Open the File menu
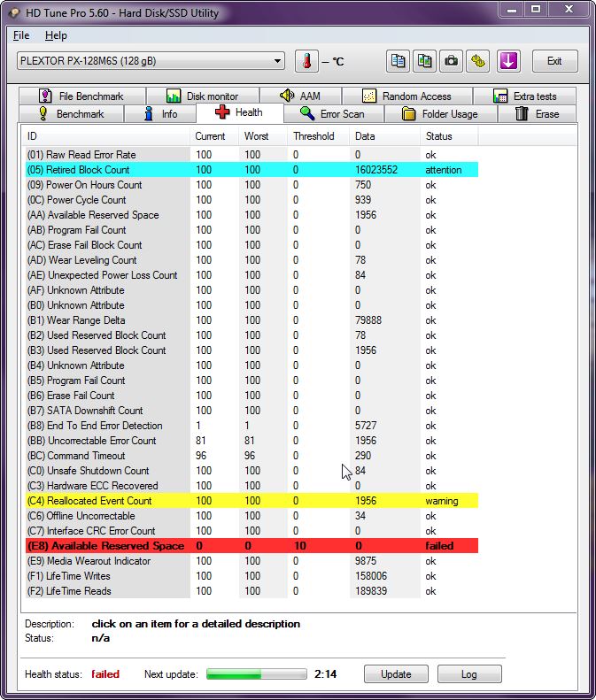This screenshot has height=700, width=596. pyautogui.click(x=21, y=35)
